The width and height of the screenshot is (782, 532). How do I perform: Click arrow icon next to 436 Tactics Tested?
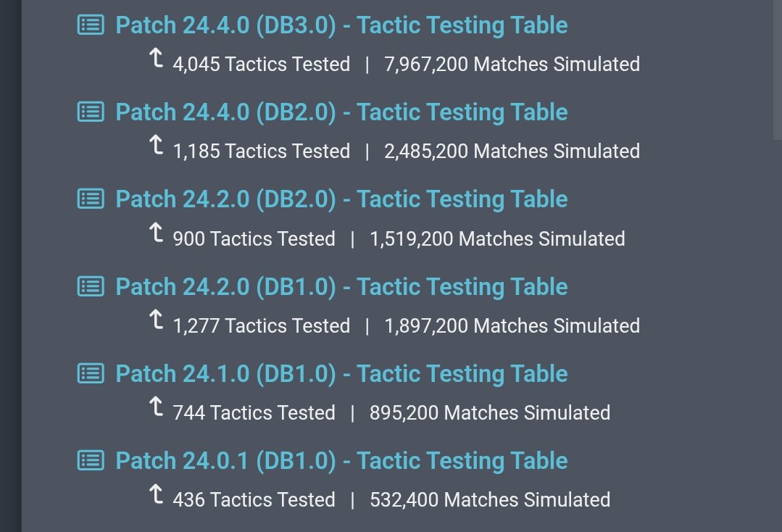point(156,495)
